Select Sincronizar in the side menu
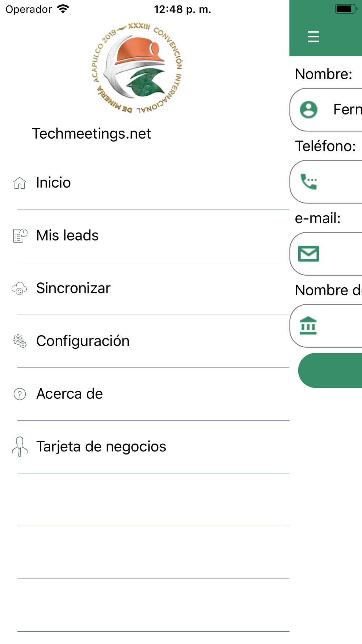The width and height of the screenshot is (362, 644). 145,289
